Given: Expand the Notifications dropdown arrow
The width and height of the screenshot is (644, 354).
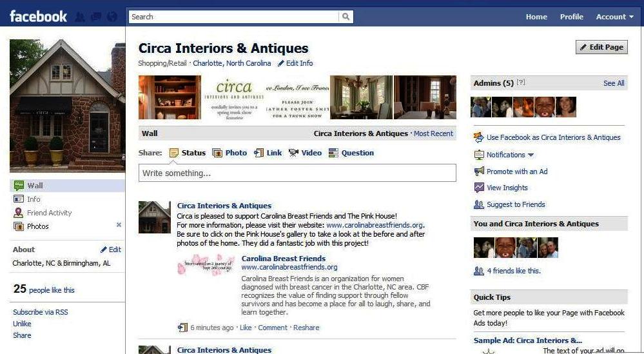Looking at the screenshot, I should 531,155.
